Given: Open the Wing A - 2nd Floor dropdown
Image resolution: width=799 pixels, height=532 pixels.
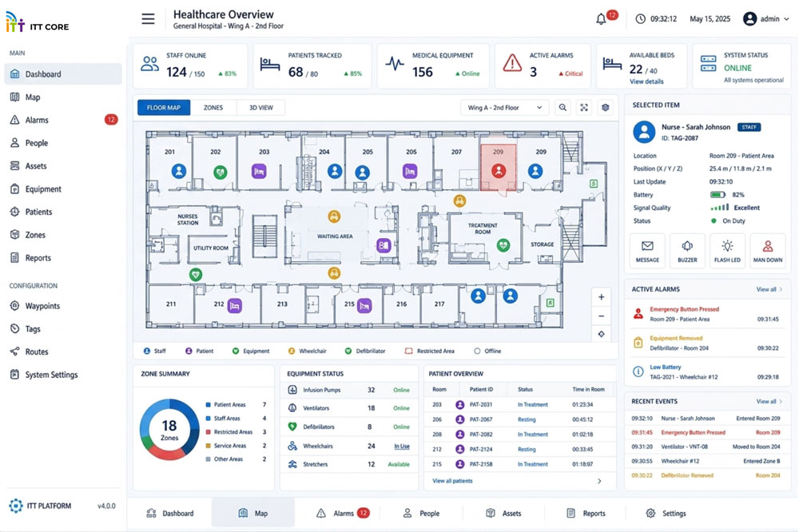Looking at the screenshot, I should [504, 108].
